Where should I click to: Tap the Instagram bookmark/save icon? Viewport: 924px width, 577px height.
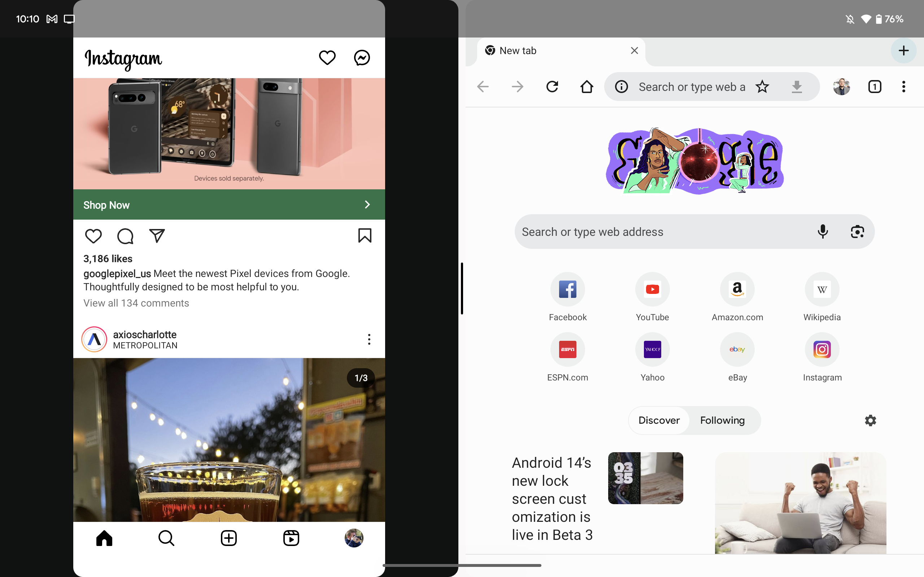364,235
